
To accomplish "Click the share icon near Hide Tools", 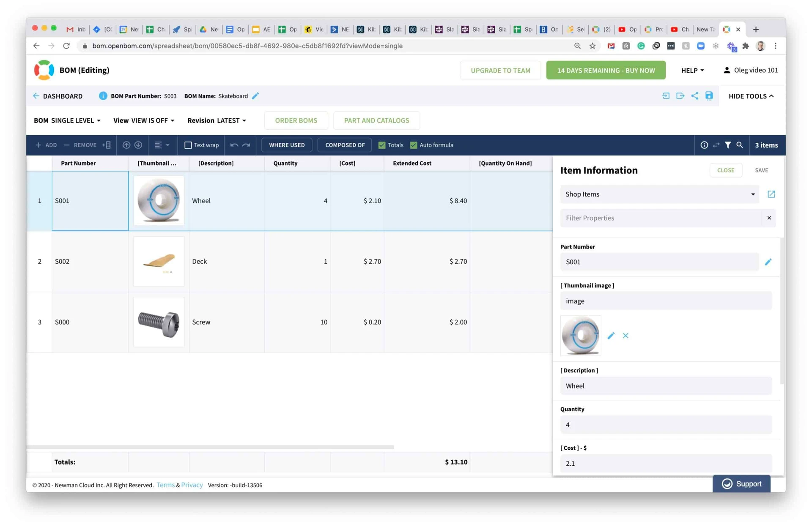I will pos(694,96).
